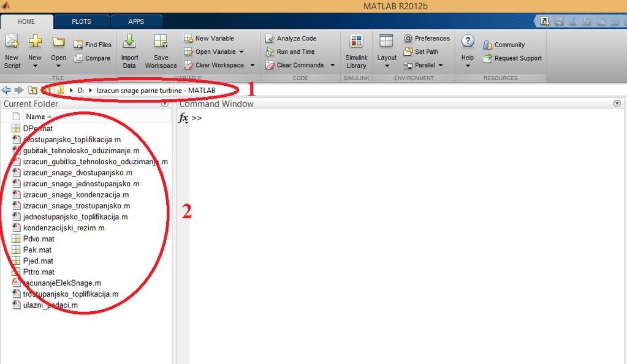The width and height of the screenshot is (627, 364).
Task: Create a new script with New Script
Action: 12,51
